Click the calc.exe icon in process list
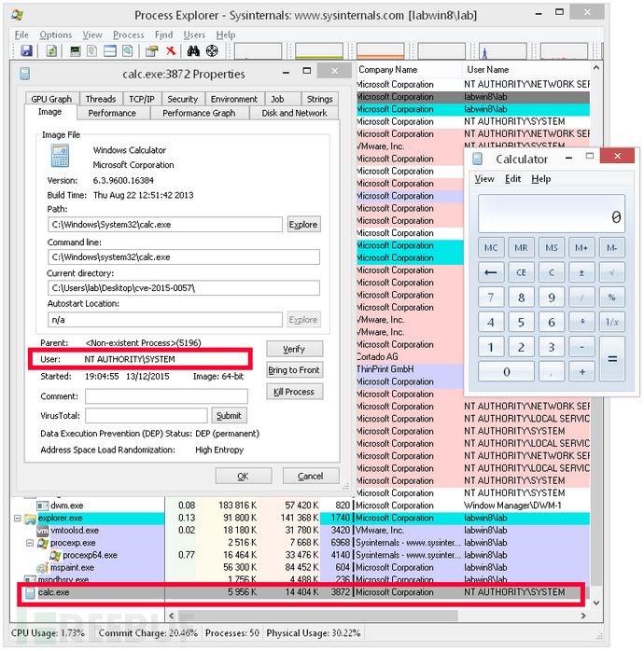This screenshot has width=644, height=651. point(30,593)
